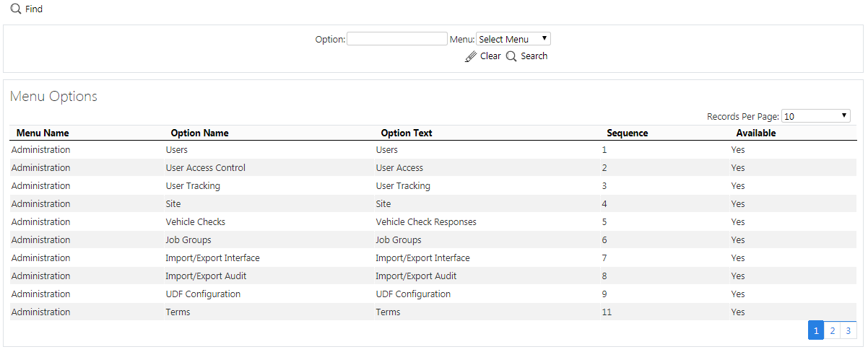This screenshot has height=352, width=868.
Task: Click the Clear button label
Action: (x=490, y=56)
